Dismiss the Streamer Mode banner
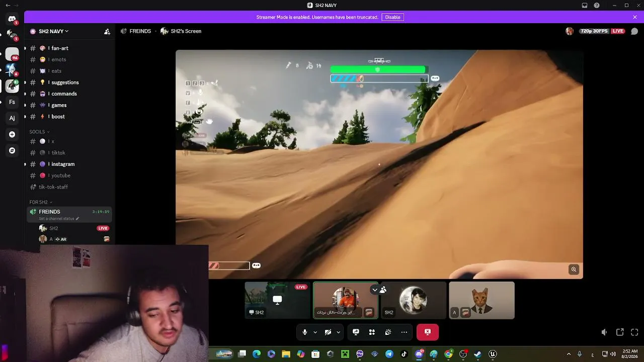The image size is (644, 362). (x=635, y=17)
